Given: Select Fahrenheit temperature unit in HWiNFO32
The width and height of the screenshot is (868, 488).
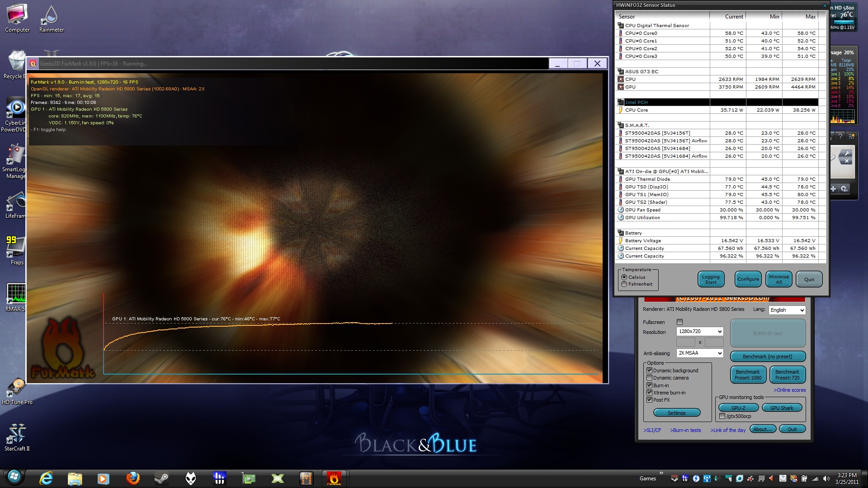Looking at the screenshot, I should click(x=624, y=284).
